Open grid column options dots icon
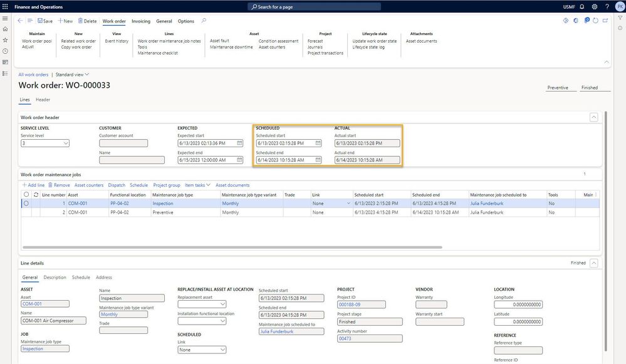The width and height of the screenshot is (626, 364). click(x=596, y=195)
